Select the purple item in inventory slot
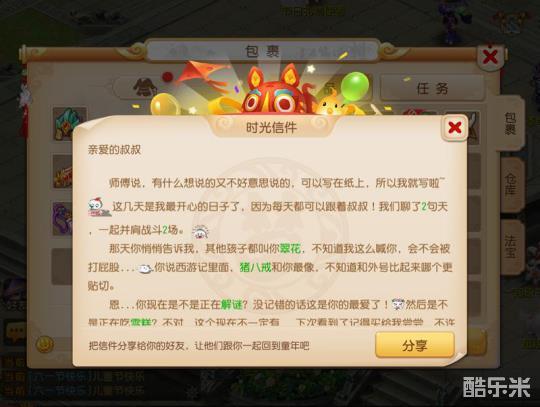Image resolution: width=540 pixels, height=407 pixels. pyautogui.click(x=63, y=219)
